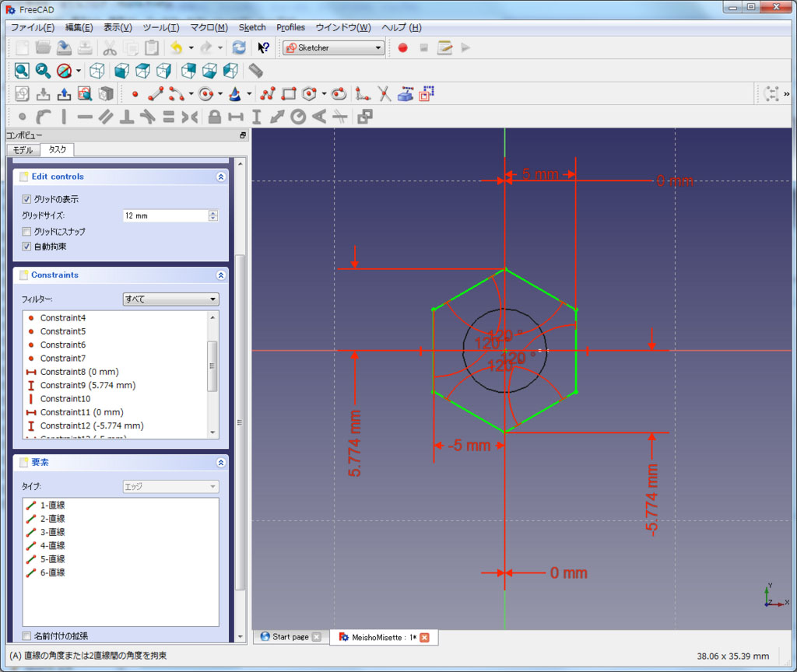Toggle the グリッドの表示 checkbox
Image resolution: width=797 pixels, height=672 pixels.
pos(27,199)
